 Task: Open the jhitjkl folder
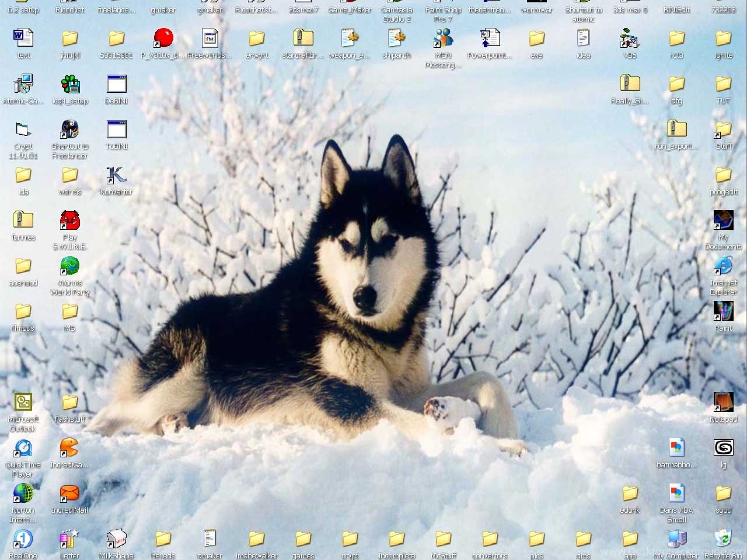coord(70,38)
